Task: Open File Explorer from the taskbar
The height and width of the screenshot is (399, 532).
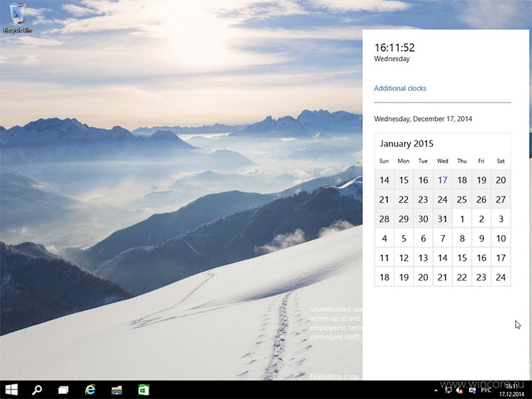Action: click(117, 389)
